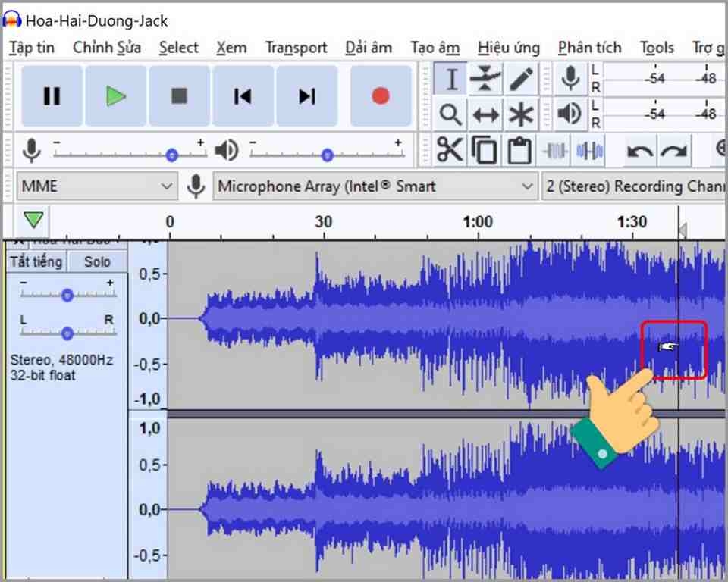Viewport: 728px width, 582px height.
Task: Open the Transport menu
Action: tap(296, 47)
